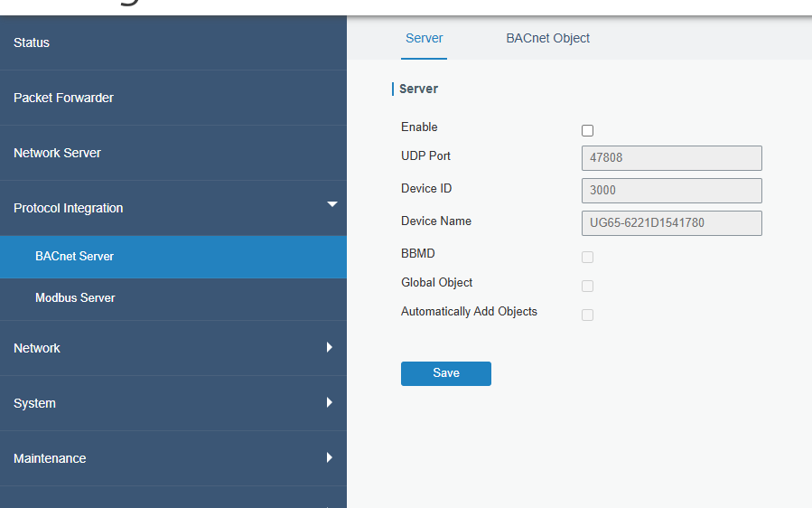Check the Enable checkbox
This screenshot has width=812, height=508.
tap(587, 131)
